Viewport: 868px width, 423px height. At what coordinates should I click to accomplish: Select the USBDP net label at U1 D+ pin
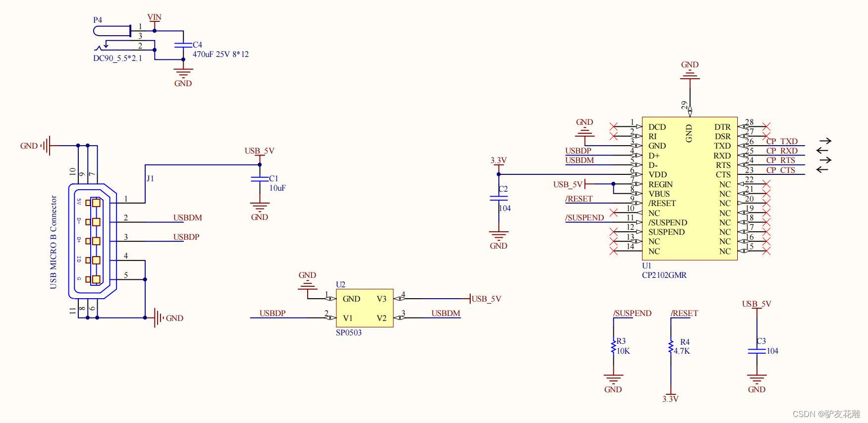coord(578,151)
